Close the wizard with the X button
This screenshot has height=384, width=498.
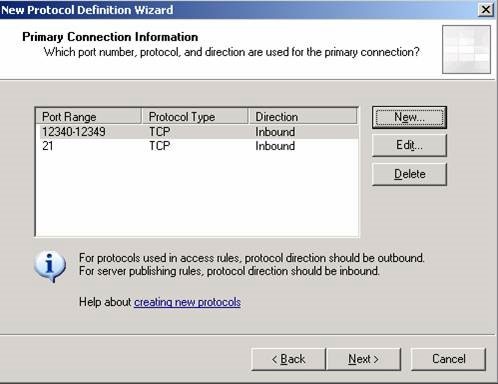tap(486, 10)
